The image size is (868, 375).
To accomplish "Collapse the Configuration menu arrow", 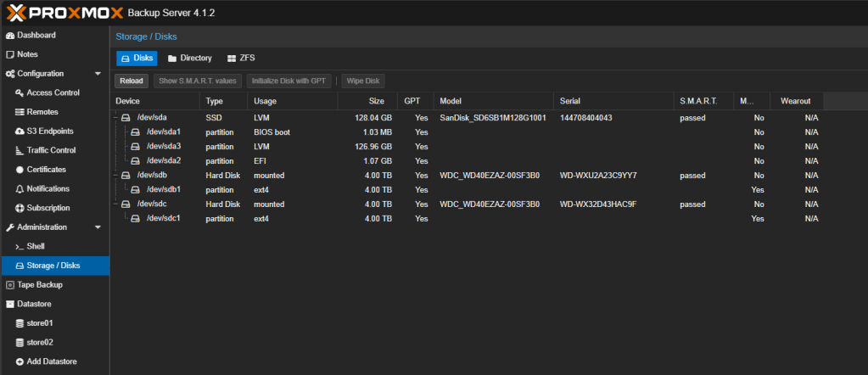I will 98,74.
